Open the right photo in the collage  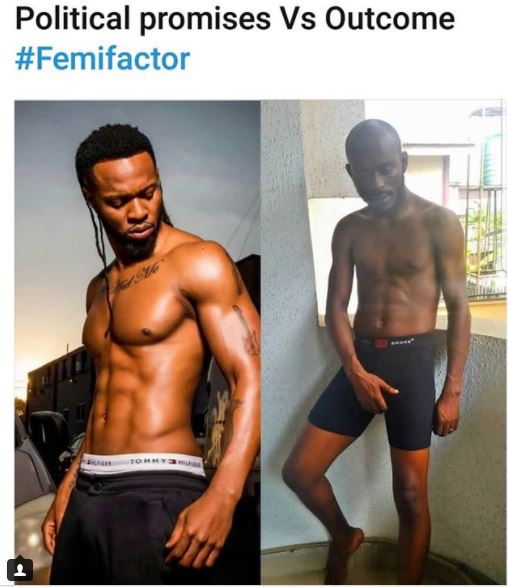382,342
